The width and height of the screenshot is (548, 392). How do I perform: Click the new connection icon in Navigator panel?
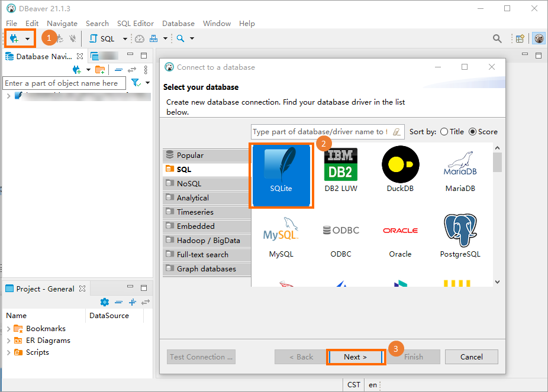(x=76, y=70)
